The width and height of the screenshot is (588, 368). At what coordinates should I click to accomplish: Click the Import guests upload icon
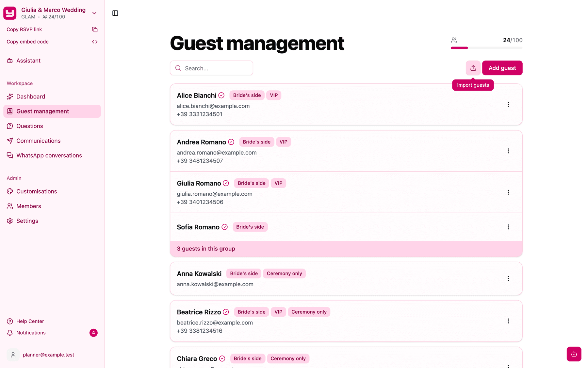point(473,68)
